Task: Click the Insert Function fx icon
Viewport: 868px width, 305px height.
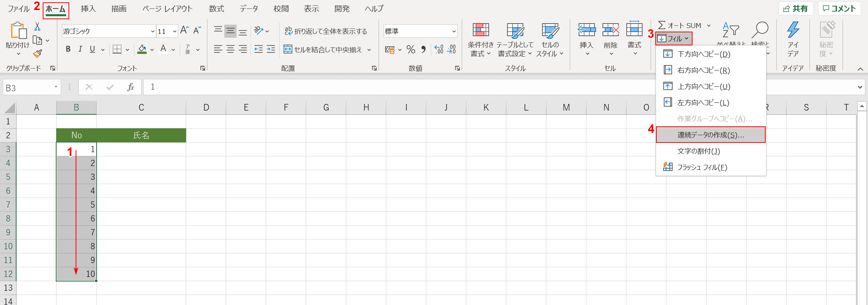Action: [130, 87]
